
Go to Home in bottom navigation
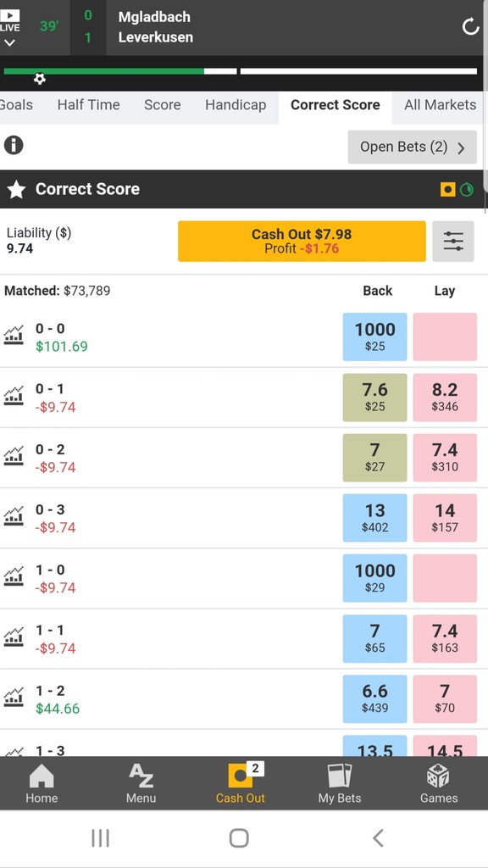tap(42, 784)
